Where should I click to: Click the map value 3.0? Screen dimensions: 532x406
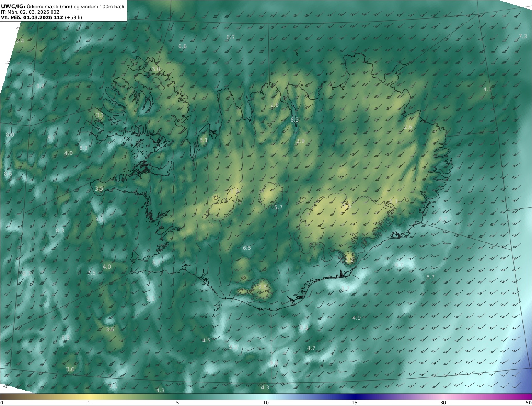(x=156, y=69)
